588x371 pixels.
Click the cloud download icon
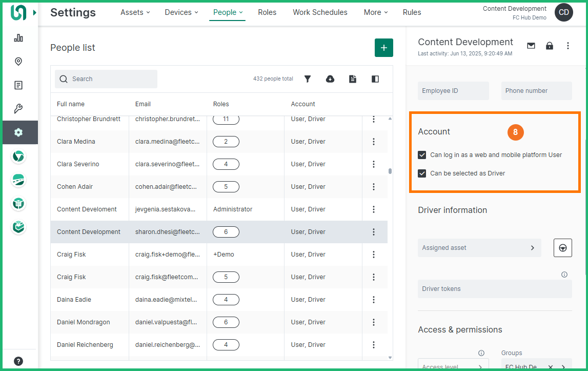[330, 79]
